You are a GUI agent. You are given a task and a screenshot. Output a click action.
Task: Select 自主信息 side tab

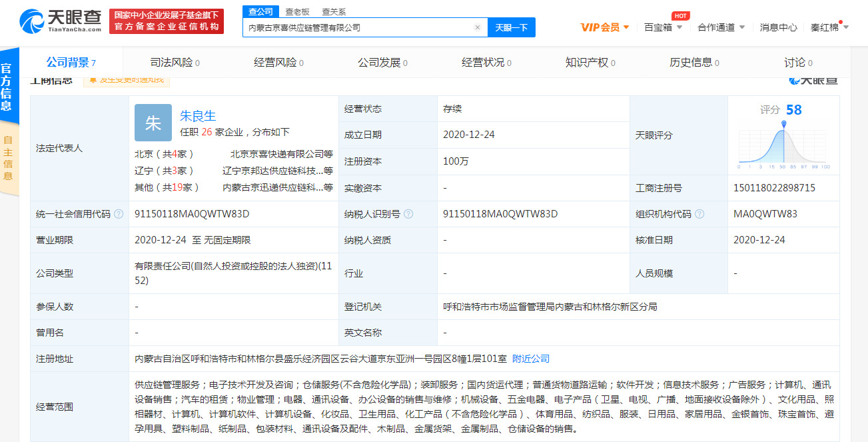[8, 159]
